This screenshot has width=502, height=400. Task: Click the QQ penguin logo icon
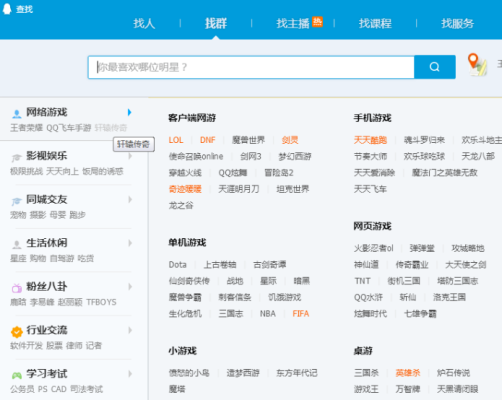tap(7, 9)
